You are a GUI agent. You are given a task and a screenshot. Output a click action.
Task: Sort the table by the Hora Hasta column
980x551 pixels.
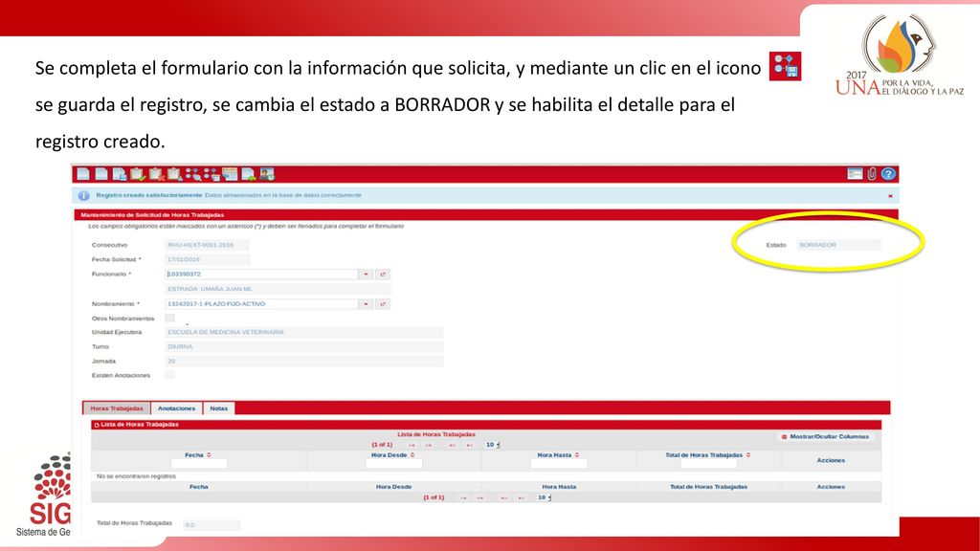[x=577, y=454]
